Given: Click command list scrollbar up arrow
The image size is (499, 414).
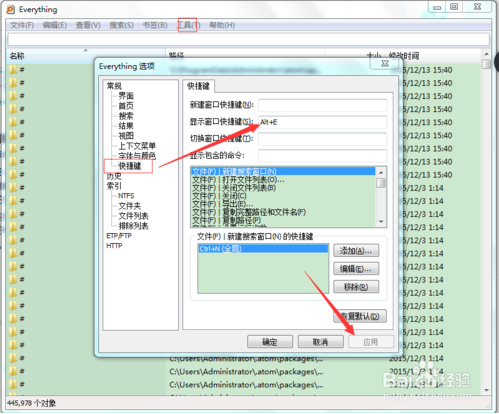Looking at the screenshot, I should [x=381, y=172].
